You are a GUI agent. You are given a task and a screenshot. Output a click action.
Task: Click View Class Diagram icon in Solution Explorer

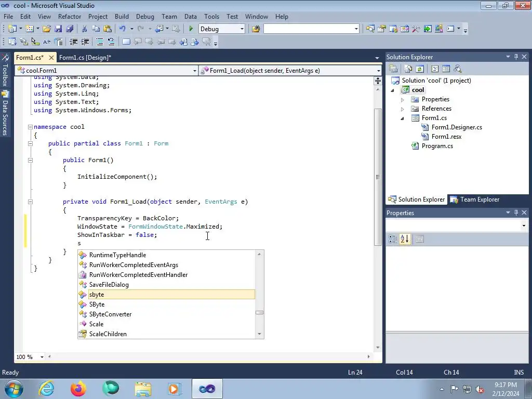tap(457, 69)
